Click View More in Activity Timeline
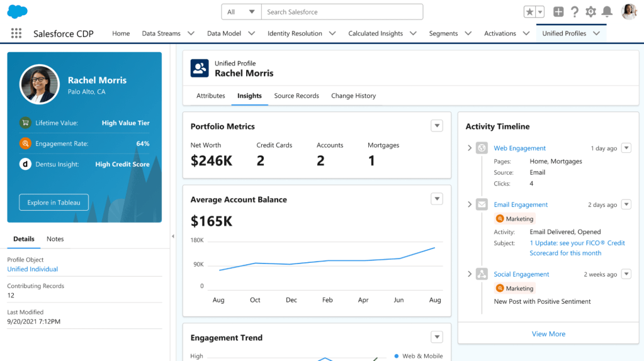 point(548,334)
